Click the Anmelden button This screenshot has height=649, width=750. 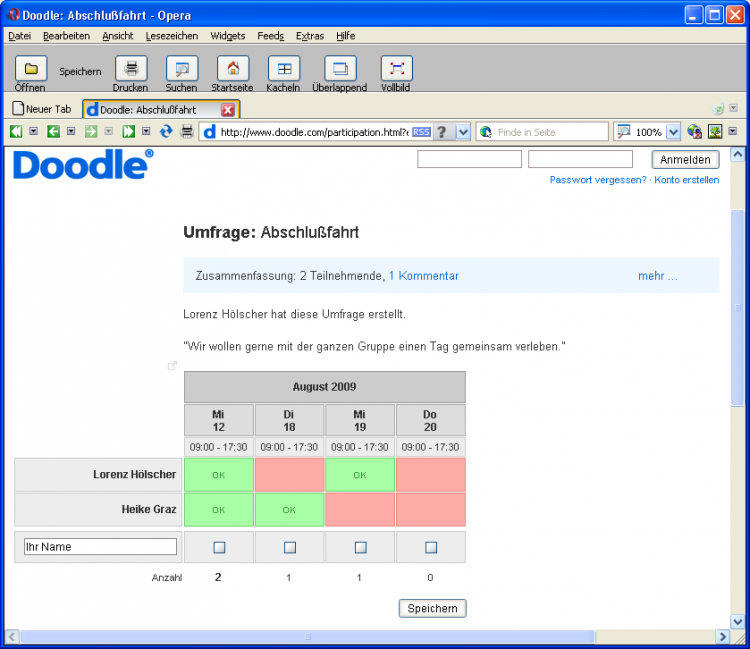pos(685,160)
